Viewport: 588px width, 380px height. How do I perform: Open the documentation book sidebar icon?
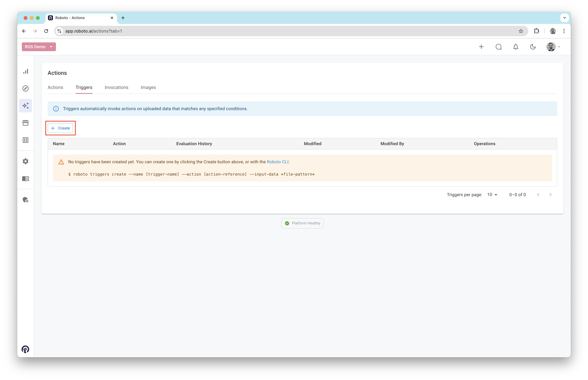coord(26,179)
